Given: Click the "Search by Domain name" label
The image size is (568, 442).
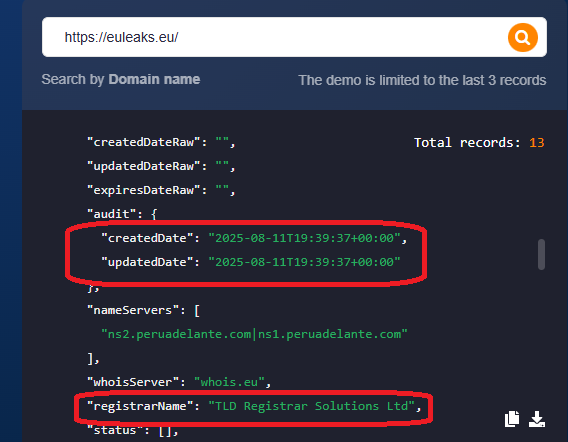Looking at the screenshot, I should [x=121, y=79].
